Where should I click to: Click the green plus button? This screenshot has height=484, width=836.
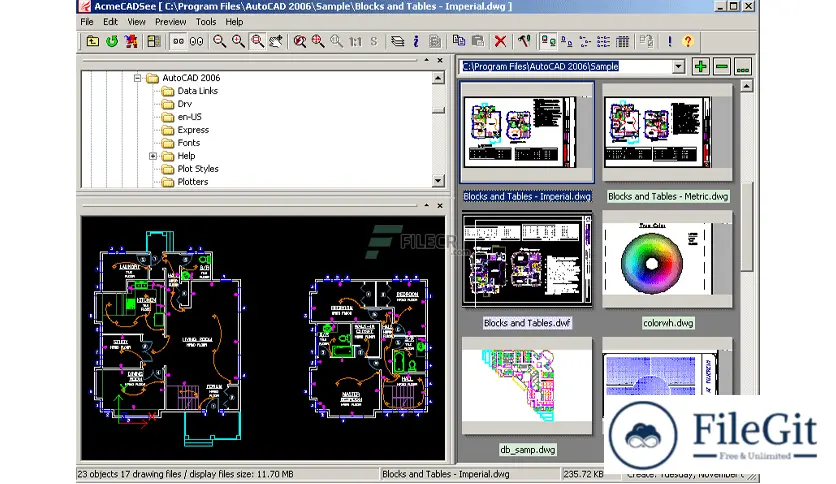701,67
